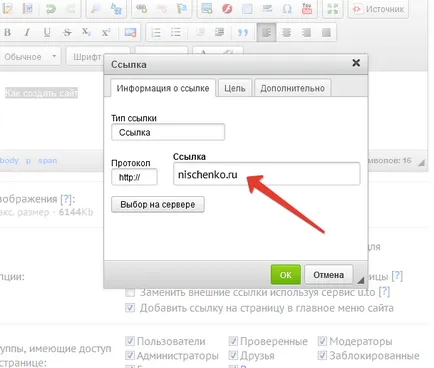Click the editor's bottom-right resize handle
This screenshot has height=368, width=434.
coord(422,162)
